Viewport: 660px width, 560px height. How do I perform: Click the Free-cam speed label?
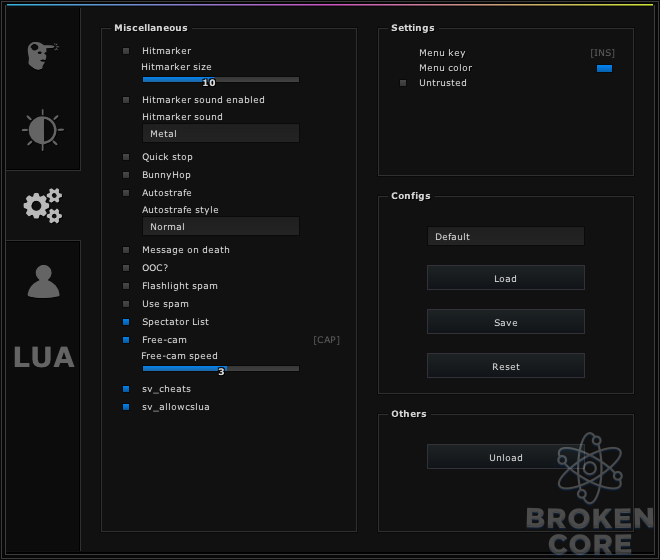coord(179,356)
